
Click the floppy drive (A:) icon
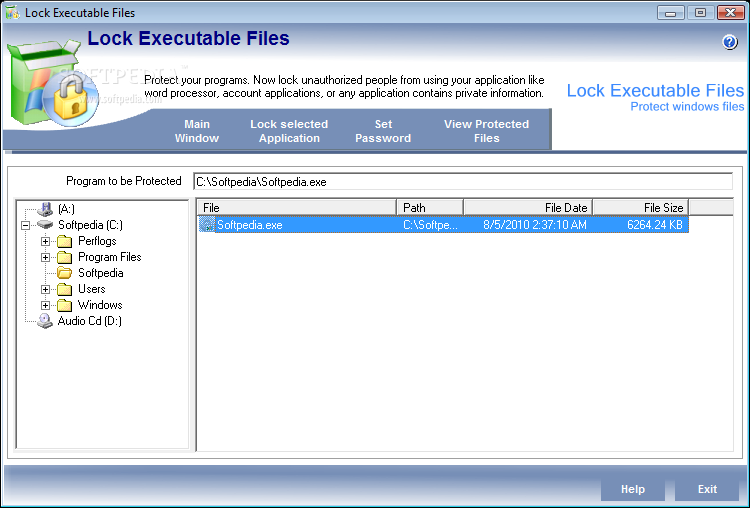coord(46,209)
